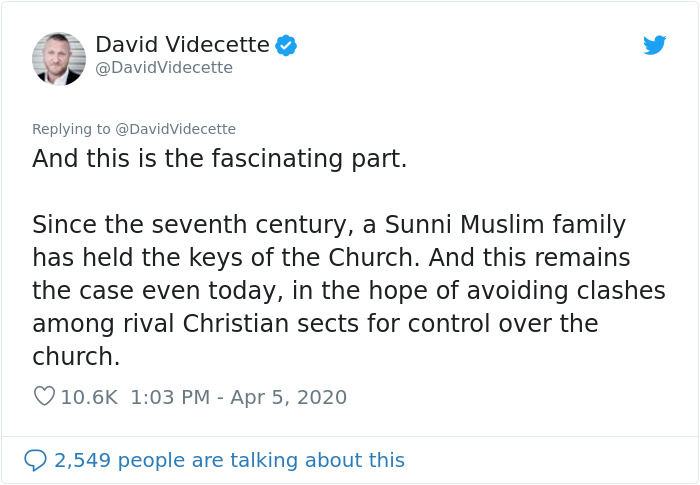The image size is (700, 485).
Task: Open the 1:03 PM timestamp
Action: (x=170, y=397)
